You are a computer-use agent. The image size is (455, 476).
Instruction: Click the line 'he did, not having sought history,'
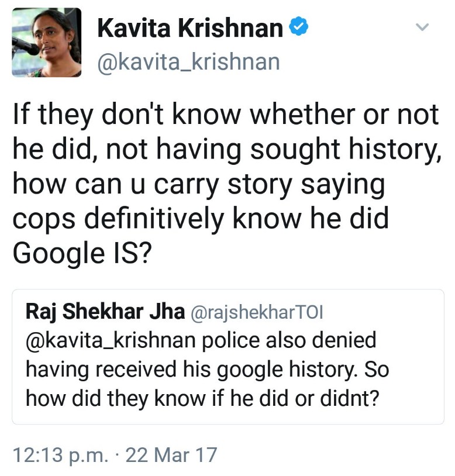(x=227, y=149)
